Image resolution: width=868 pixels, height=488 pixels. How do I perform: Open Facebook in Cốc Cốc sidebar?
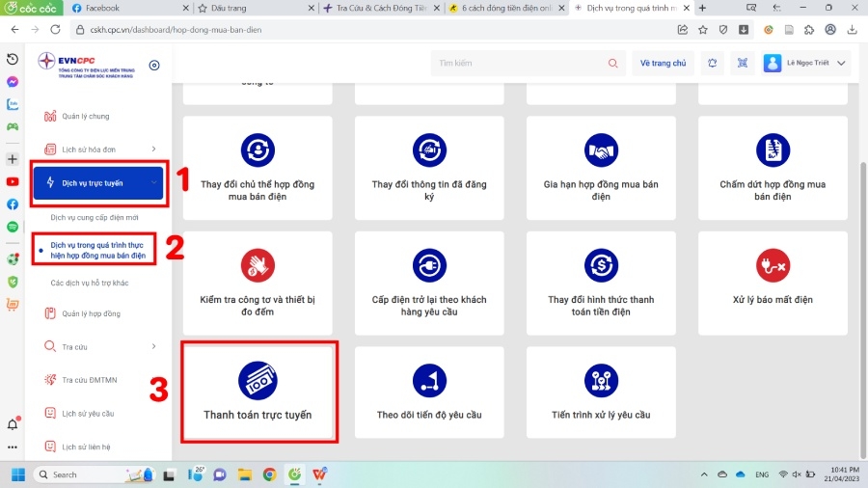[13, 204]
